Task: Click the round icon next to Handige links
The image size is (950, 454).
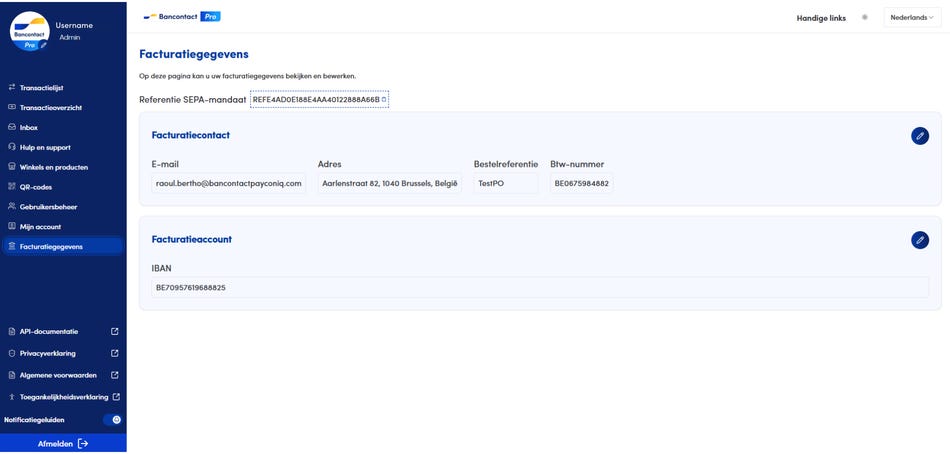Action: coord(865,18)
